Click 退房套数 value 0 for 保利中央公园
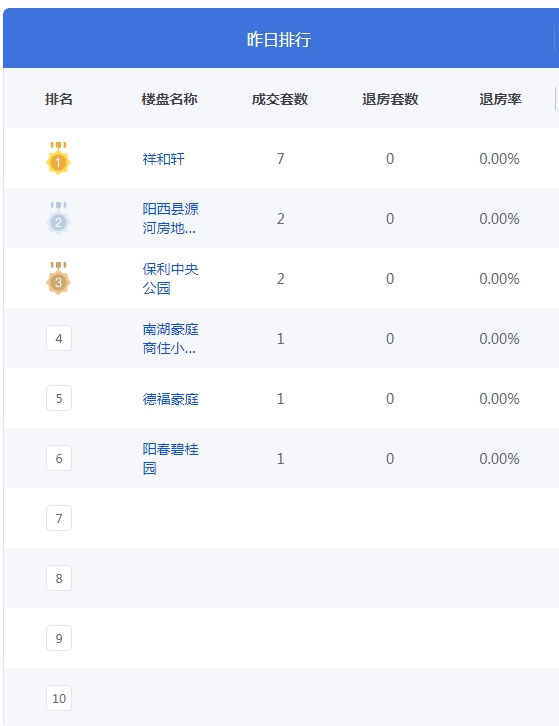Screen dimensions: 559x726 [390, 279]
